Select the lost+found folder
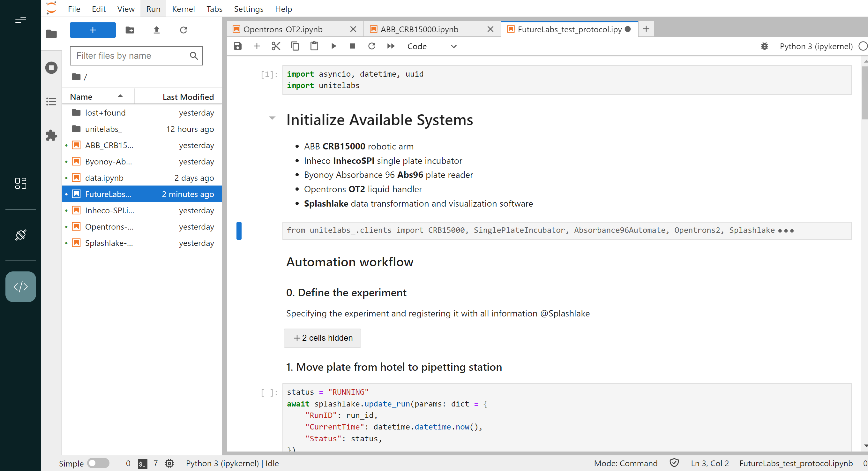Viewport: 868px width, 471px height. tap(142, 113)
